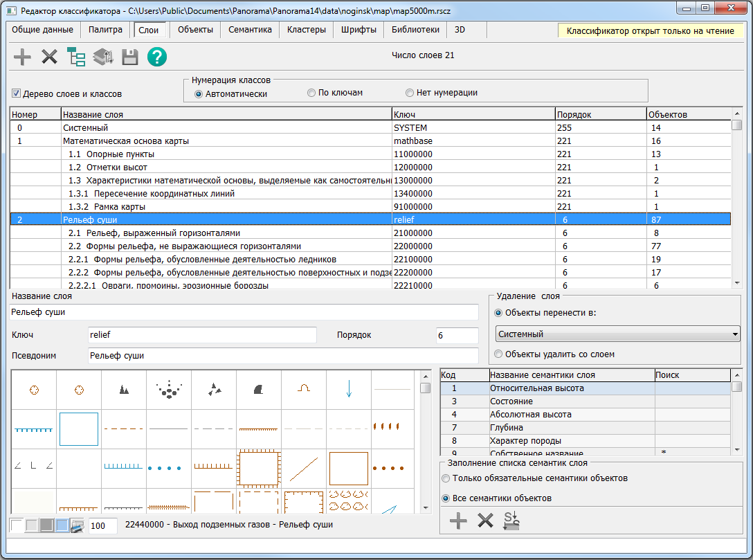Sort by the 'Название слоя' column header
753x560 pixels.
(x=225, y=114)
